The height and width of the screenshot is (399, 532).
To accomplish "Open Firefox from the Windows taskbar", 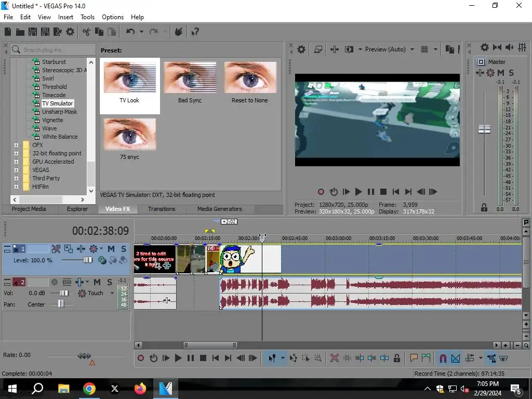I will tap(140, 389).
